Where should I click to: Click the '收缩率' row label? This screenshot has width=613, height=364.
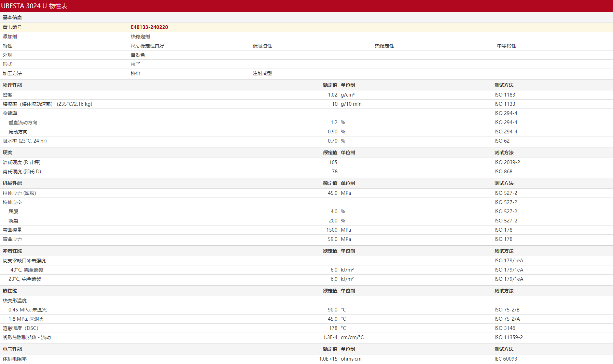point(10,113)
